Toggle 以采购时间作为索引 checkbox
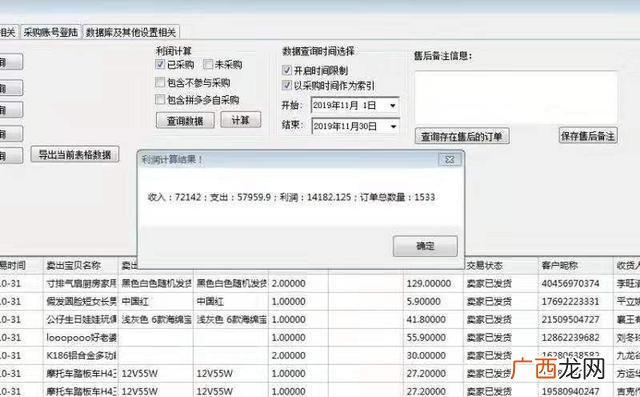 287,85
